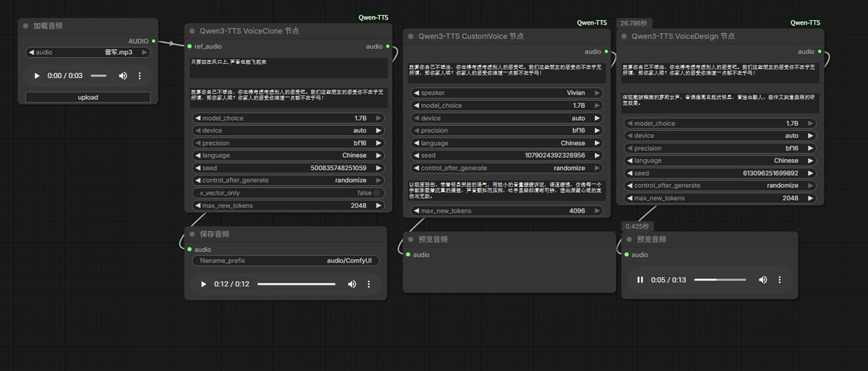Open more options on 0:12 / 0:12 player
This screenshot has width=868, height=371.
368,284
